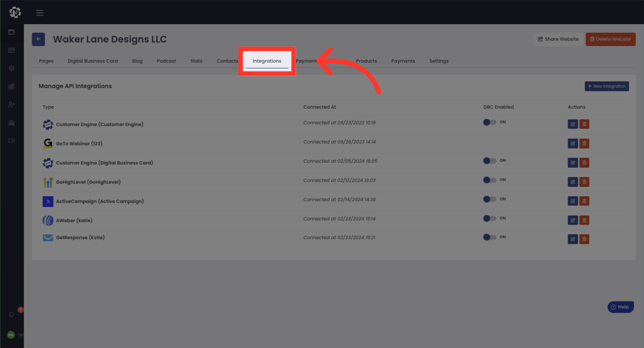Toggle DBC for Customer Engine (Digital Business Card)

tap(490, 161)
